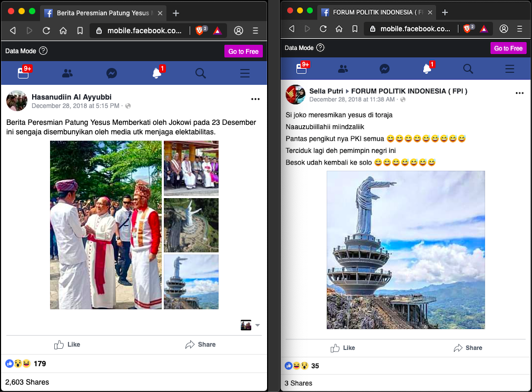Open three-dot options on Hasanudiin's post
The width and height of the screenshot is (532, 392).
255,99
